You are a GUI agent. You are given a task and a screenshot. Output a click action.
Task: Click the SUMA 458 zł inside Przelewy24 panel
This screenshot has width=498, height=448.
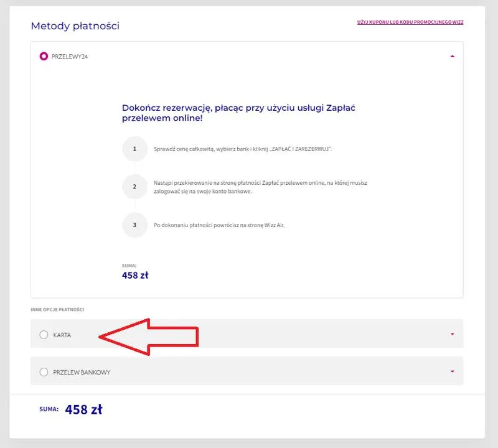tap(135, 275)
